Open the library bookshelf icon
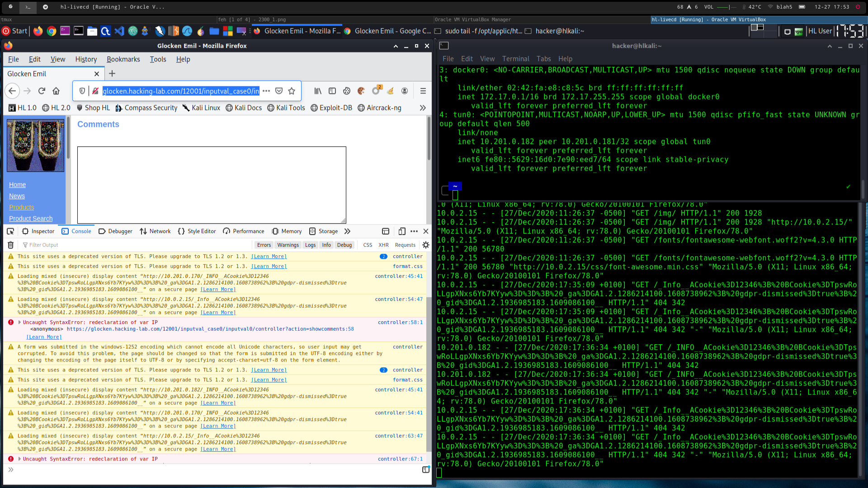 318,91
